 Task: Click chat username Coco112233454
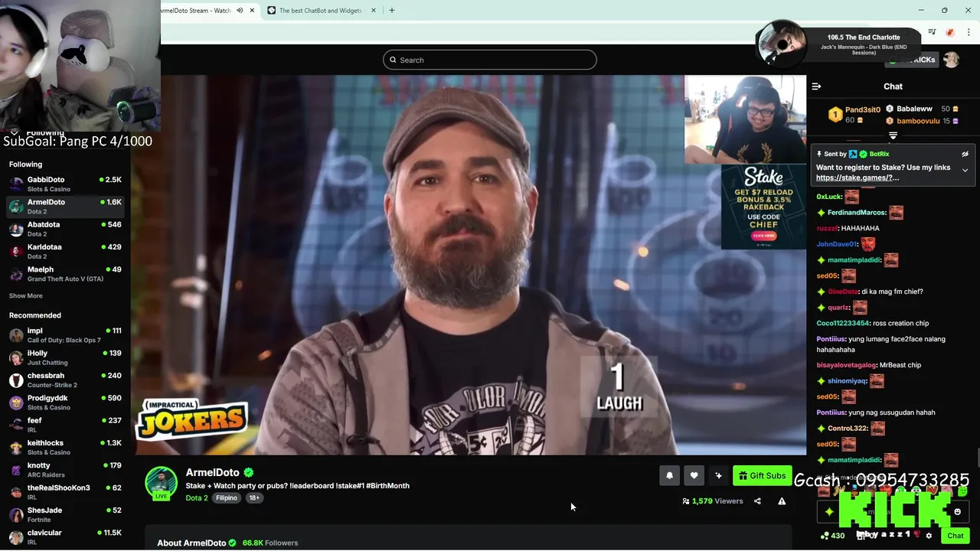[843, 324]
